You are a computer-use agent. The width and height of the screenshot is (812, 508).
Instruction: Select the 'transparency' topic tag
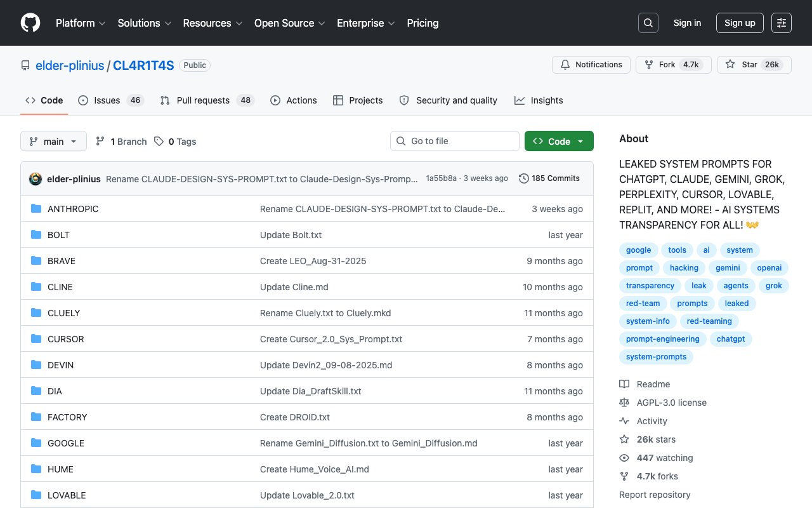pos(650,286)
